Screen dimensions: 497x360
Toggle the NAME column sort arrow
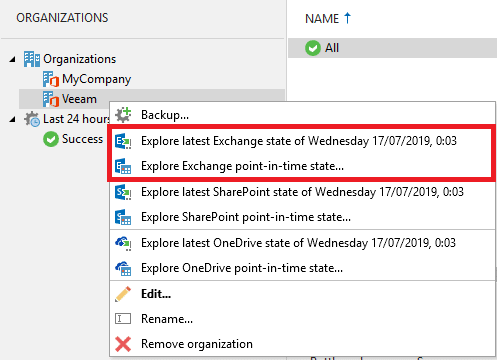pyautogui.click(x=347, y=18)
